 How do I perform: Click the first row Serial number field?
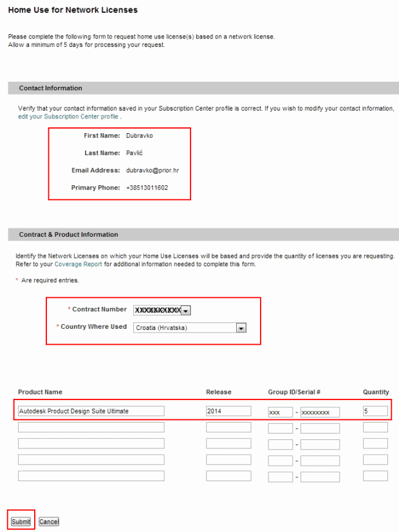(x=320, y=412)
